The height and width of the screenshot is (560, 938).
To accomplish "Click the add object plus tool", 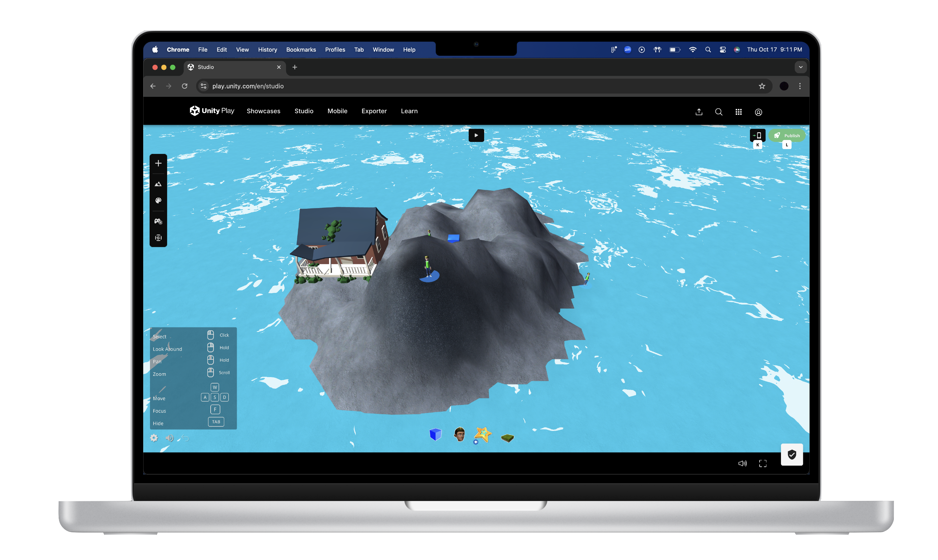I will (158, 164).
